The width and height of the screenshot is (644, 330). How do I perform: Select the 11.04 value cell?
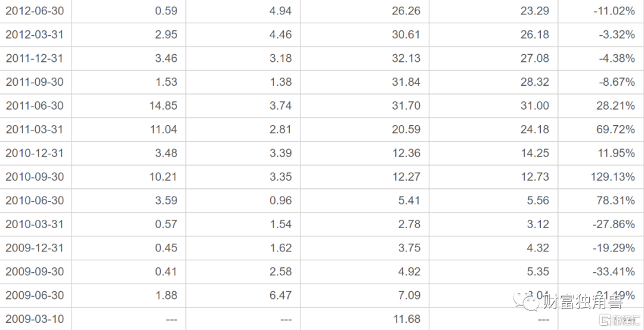click(x=129, y=129)
